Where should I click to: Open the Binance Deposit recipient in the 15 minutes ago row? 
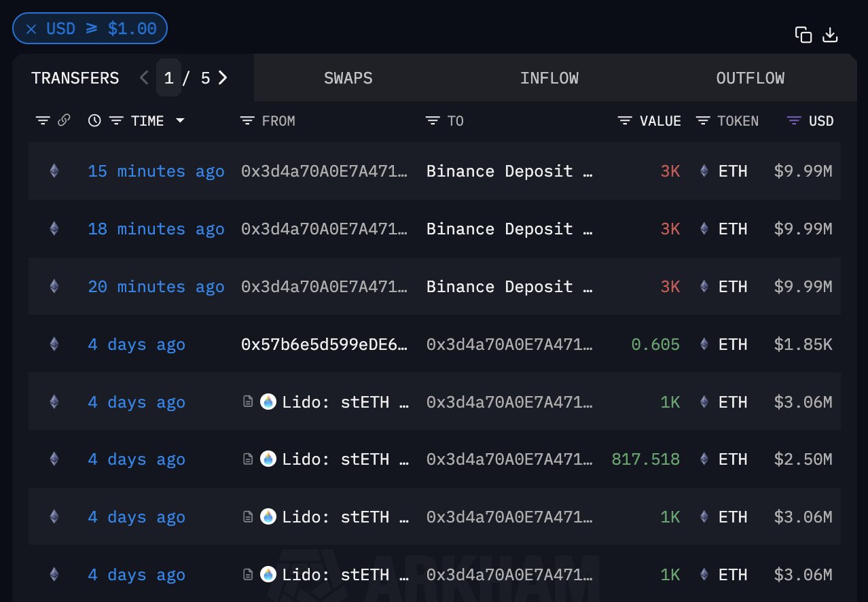pyautogui.click(x=510, y=171)
